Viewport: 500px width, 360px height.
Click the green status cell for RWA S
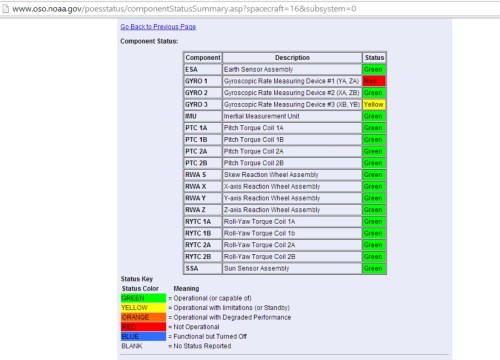[x=374, y=175]
